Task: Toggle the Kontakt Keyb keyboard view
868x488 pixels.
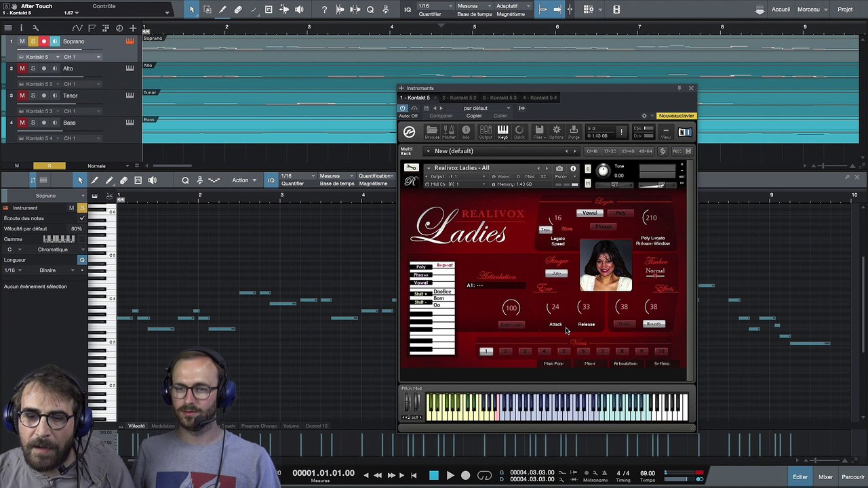Action: pyautogui.click(x=502, y=131)
